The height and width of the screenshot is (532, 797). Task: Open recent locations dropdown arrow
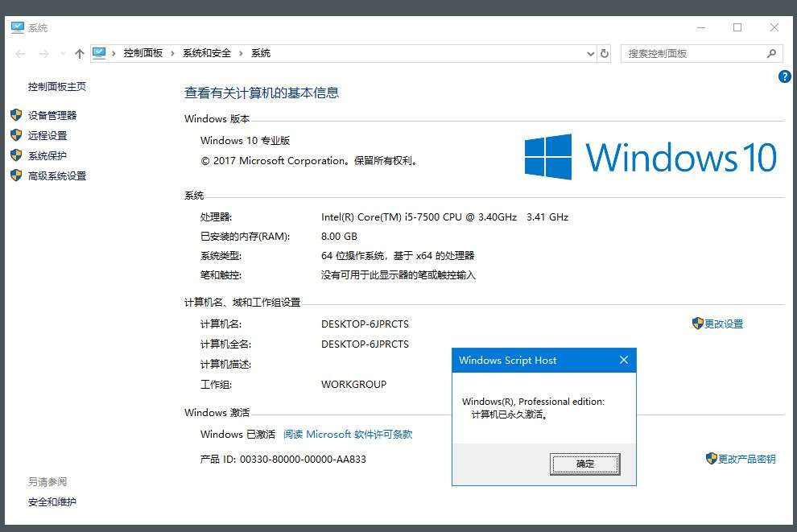pyautogui.click(x=63, y=53)
